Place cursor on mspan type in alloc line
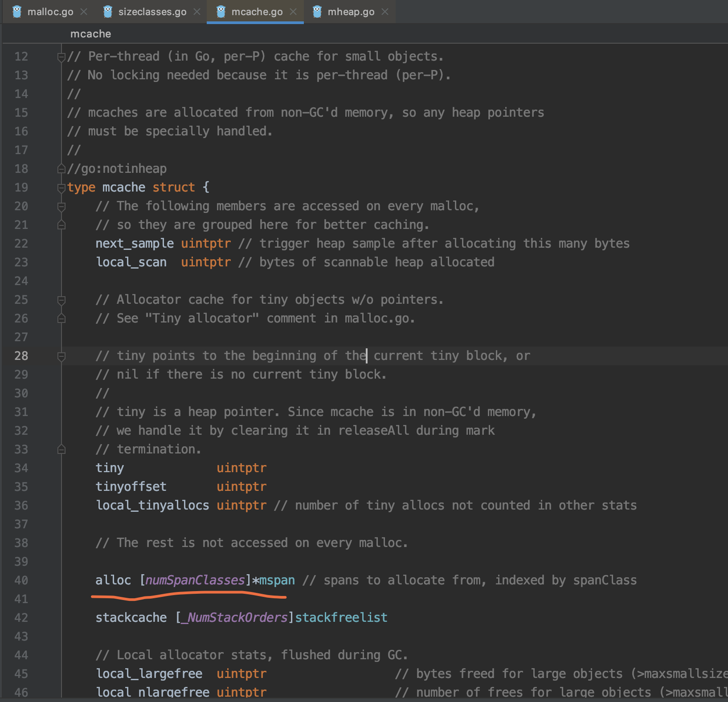 click(277, 580)
